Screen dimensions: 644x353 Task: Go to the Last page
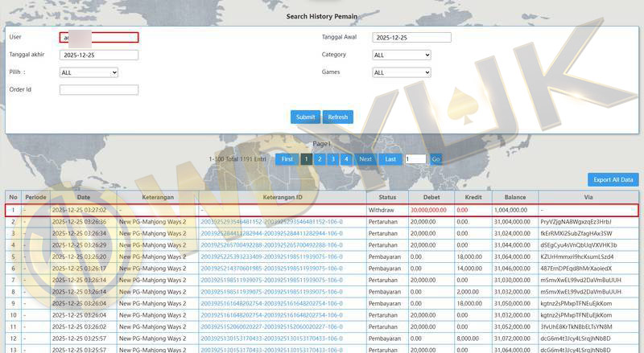[x=390, y=159]
